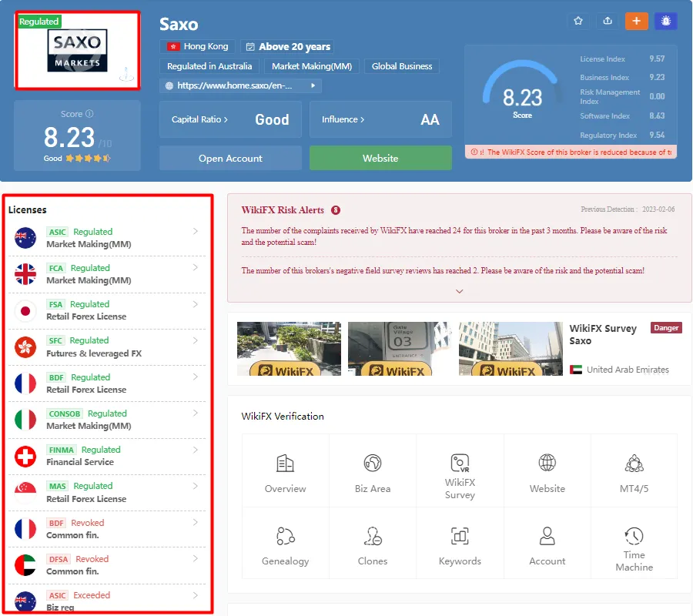Expand the FCA Regulated license row

click(196, 267)
